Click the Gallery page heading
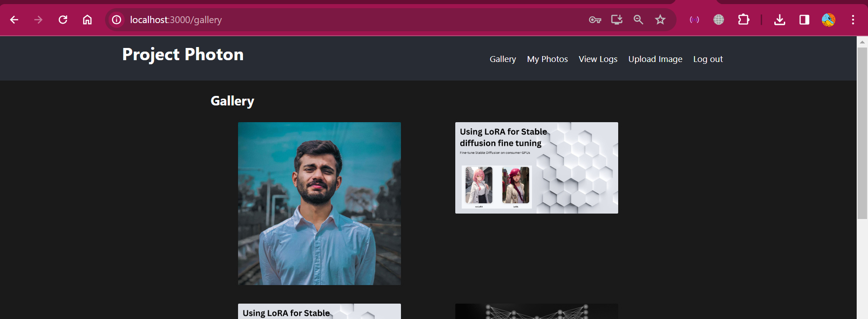This screenshot has width=868, height=319. tap(232, 101)
